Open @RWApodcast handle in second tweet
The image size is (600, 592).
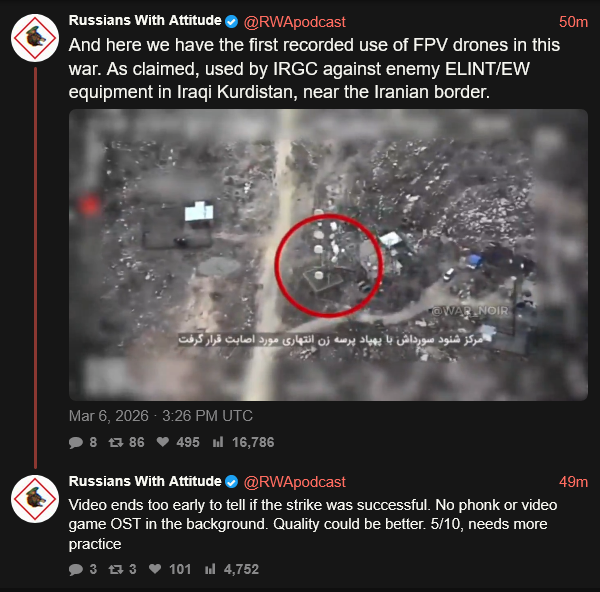(x=295, y=482)
